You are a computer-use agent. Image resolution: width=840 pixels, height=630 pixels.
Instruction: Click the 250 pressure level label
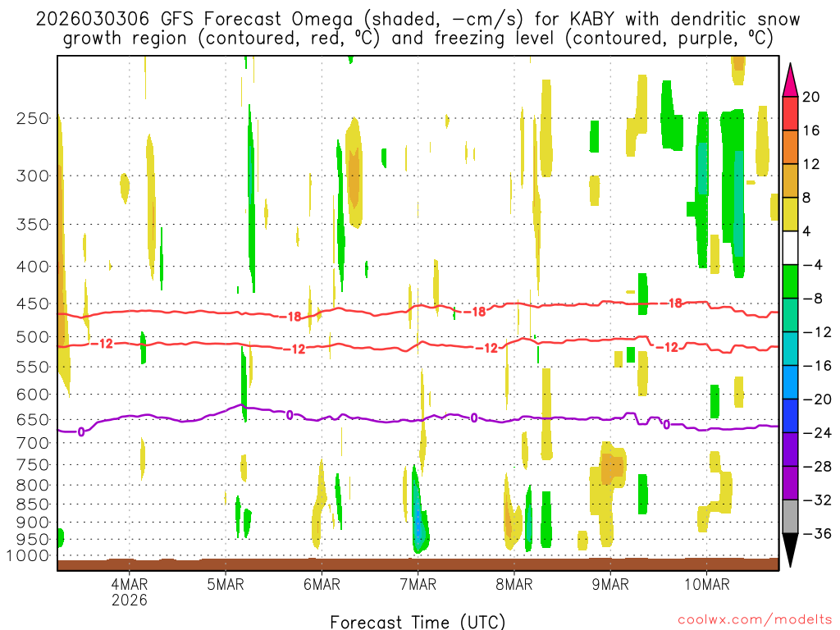(33, 118)
